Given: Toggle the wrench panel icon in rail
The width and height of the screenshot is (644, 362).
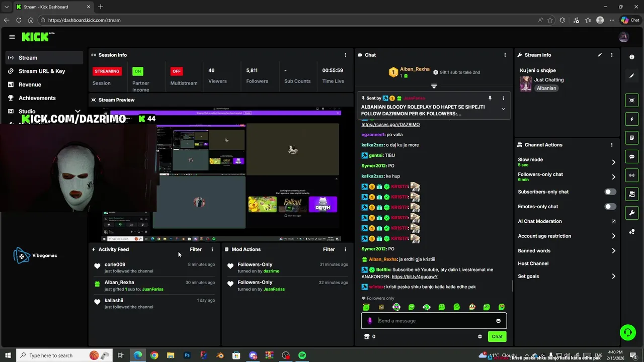Looking at the screenshot, I should point(632,213).
